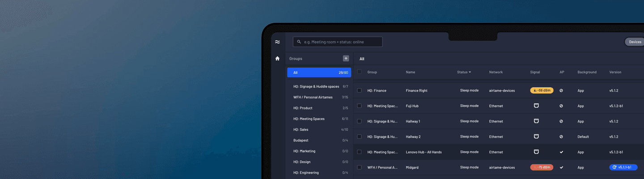Check the Hallway 2 row checkbox
644x179 pixels.
[x=359, y=136]
